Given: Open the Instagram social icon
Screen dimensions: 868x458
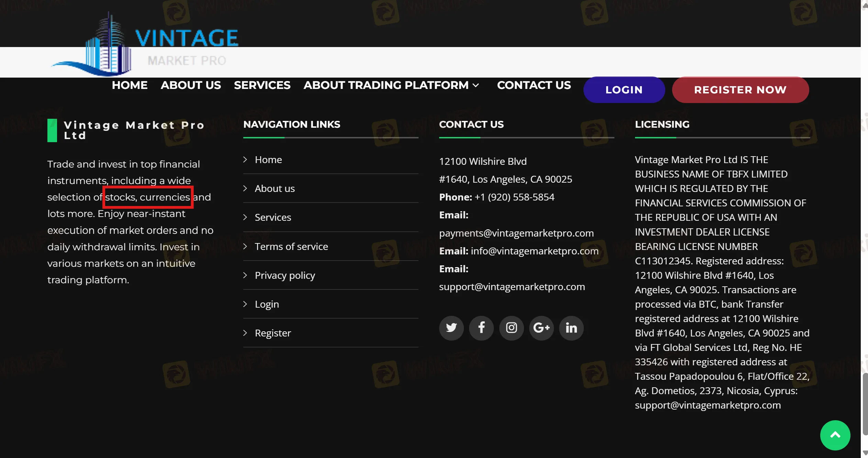Looking at the screenshot, I should click(511, 328).
